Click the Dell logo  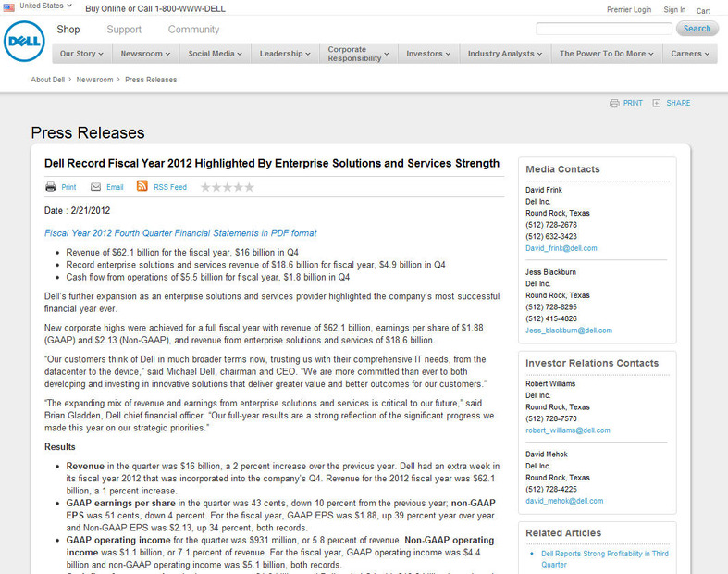click(x=24, y=42)
